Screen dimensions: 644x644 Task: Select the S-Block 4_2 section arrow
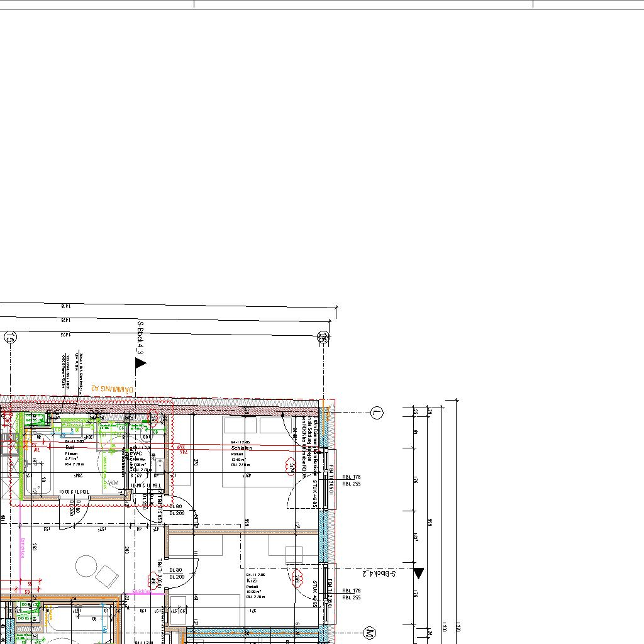tap(418, 574)
